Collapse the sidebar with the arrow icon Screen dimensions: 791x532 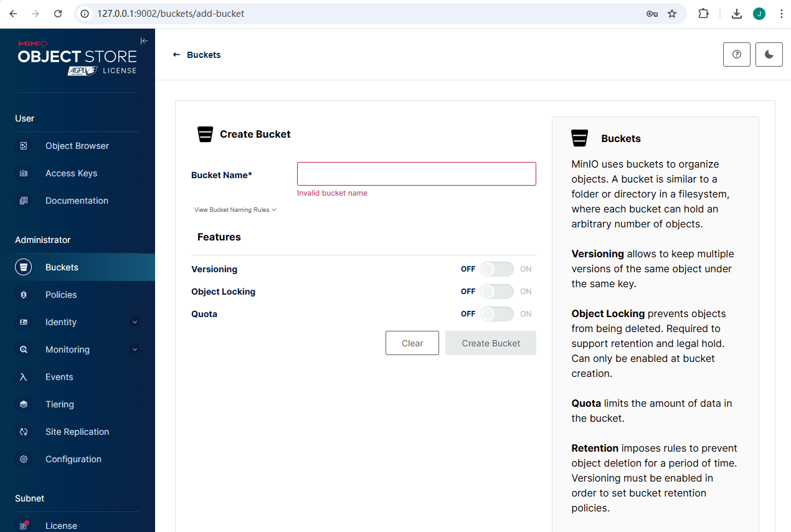pos(144,41)
